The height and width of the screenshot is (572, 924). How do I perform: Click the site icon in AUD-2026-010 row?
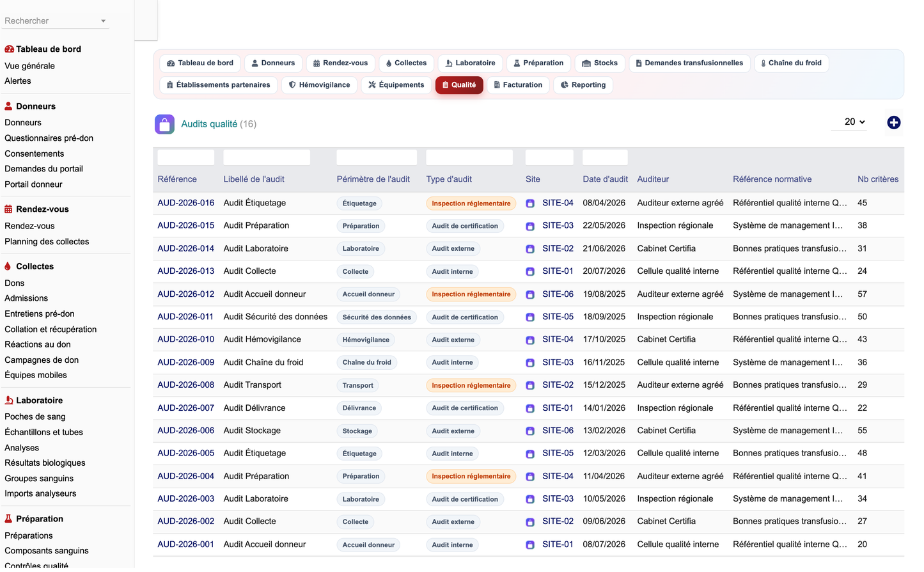click(530, 340)
